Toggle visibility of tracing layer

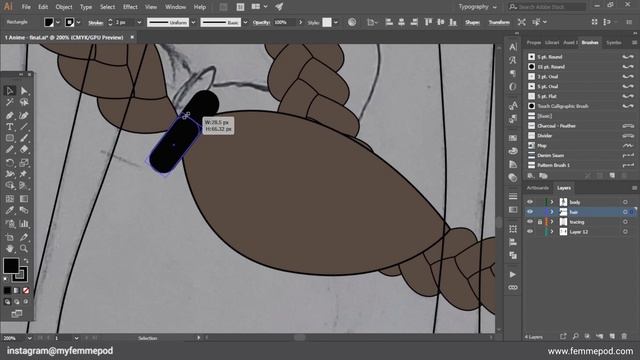point(530,222)
